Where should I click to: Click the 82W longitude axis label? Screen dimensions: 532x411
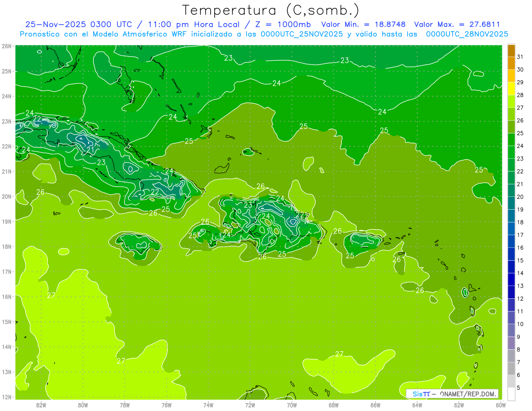41,405
